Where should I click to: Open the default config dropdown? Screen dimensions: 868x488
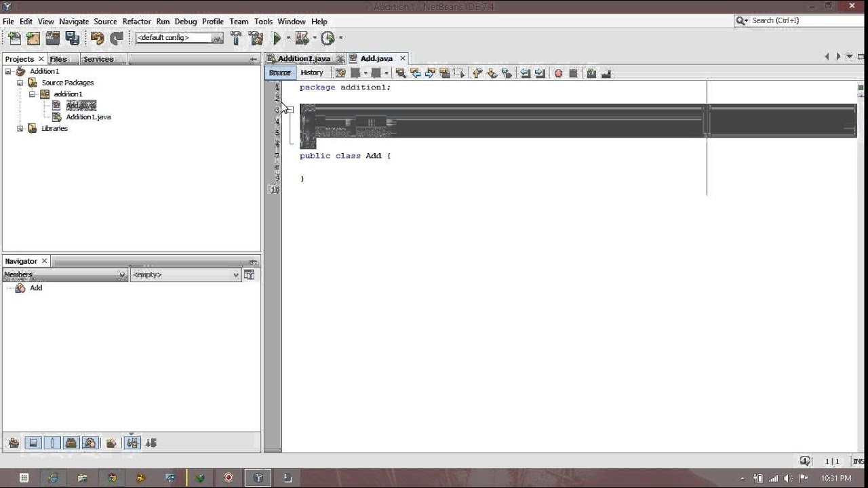179,38
